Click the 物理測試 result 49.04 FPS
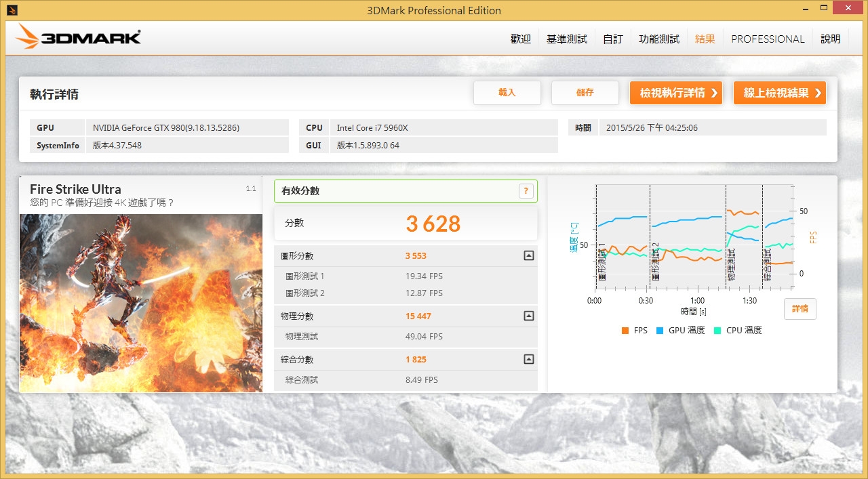Viewport: 868px width, 479px height. [x=424, y=337]
